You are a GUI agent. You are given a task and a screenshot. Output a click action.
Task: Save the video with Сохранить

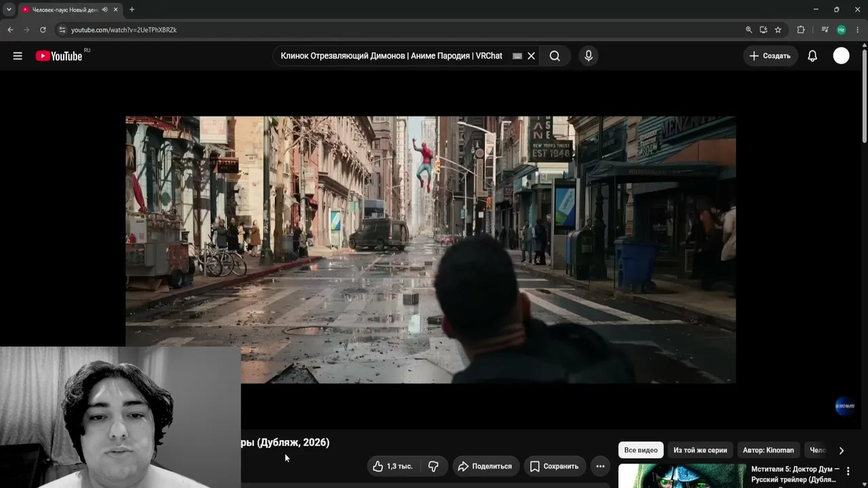(555, 466)
